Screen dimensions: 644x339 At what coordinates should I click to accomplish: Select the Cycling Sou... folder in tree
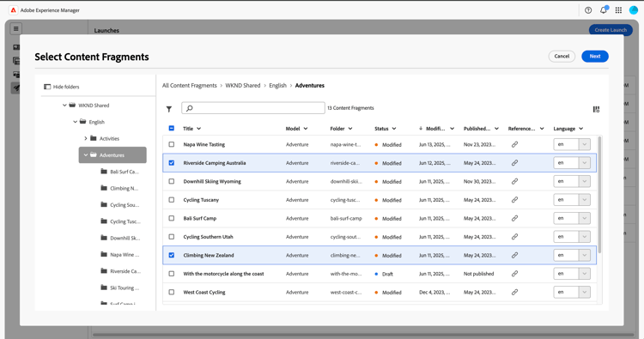[120, 205]
